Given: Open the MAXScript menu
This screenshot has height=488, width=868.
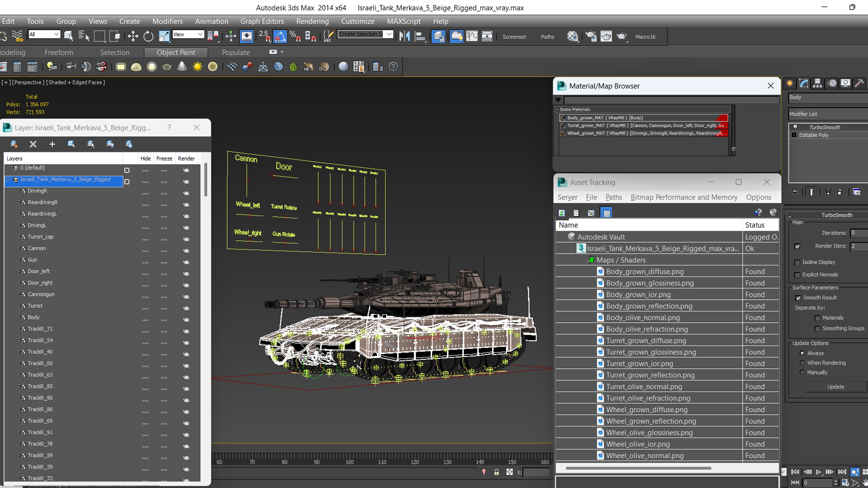Looking at the screenshot, I should pyautogui.click(x=404, y=21).
